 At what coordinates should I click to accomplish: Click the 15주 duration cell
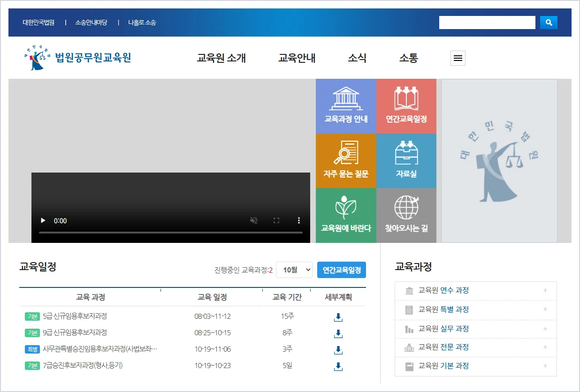click(x=287, y=316)
